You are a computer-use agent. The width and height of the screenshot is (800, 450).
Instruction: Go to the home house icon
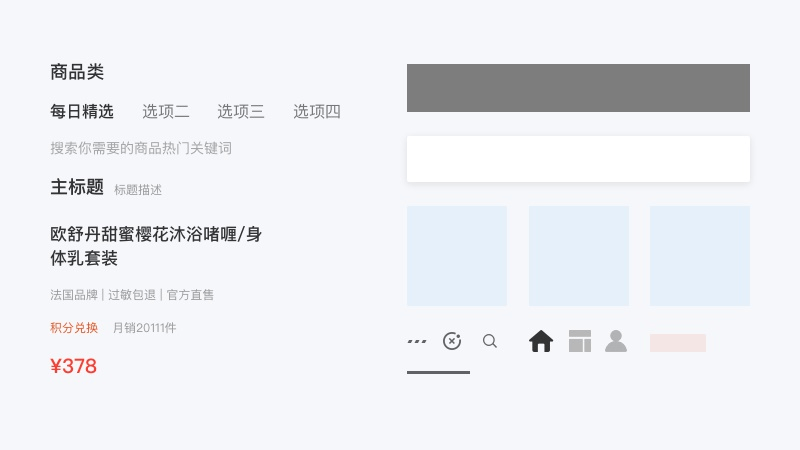point(541,341)
